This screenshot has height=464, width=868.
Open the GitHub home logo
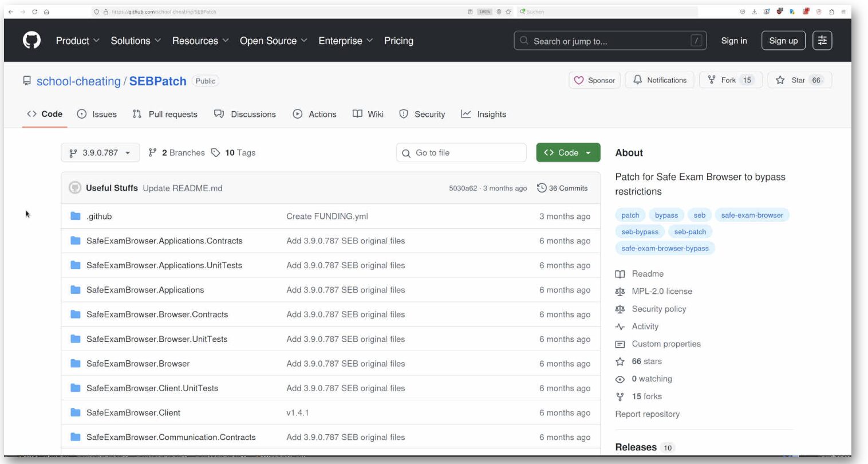tap(31, 41)
